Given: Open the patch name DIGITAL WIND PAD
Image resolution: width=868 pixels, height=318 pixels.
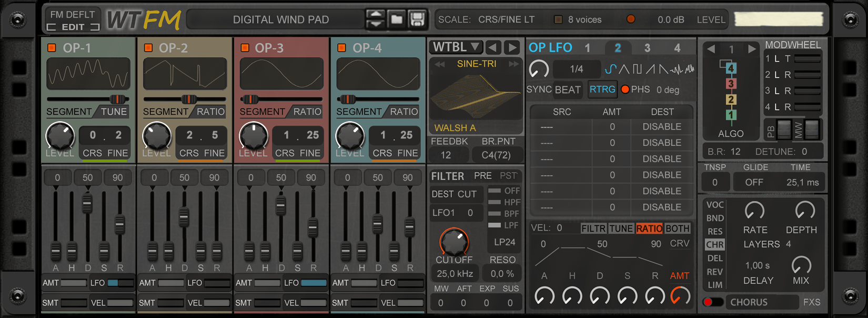Looking at the screenshot, I should click(x=281, y=19).
